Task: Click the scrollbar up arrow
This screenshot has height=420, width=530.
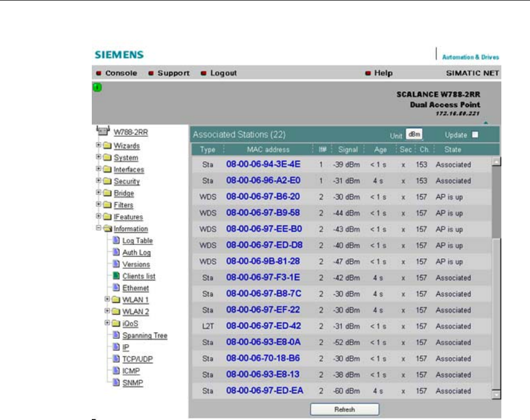Action: [x=496, y=162]
